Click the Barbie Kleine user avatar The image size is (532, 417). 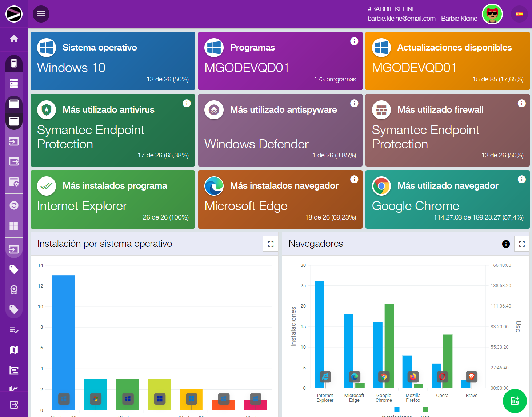coord(492,14)
